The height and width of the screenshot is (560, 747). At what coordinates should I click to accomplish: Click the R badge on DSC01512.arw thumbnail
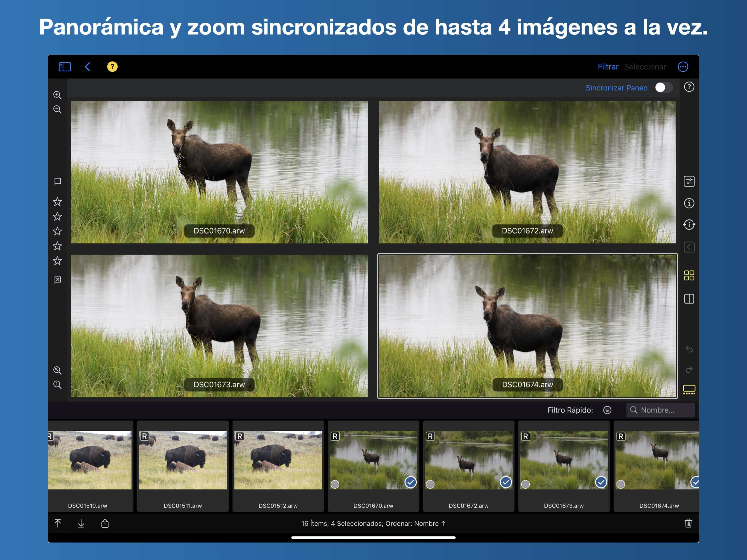pyautogui.click(x=240, y=436)
